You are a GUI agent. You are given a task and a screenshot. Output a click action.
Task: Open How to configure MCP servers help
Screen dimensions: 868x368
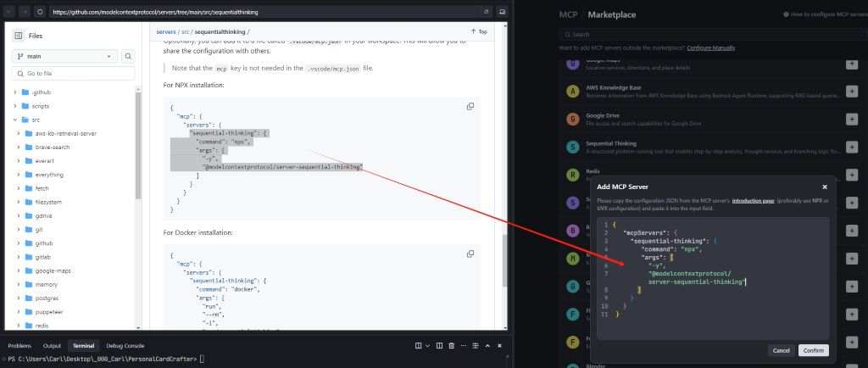(826, 14)
